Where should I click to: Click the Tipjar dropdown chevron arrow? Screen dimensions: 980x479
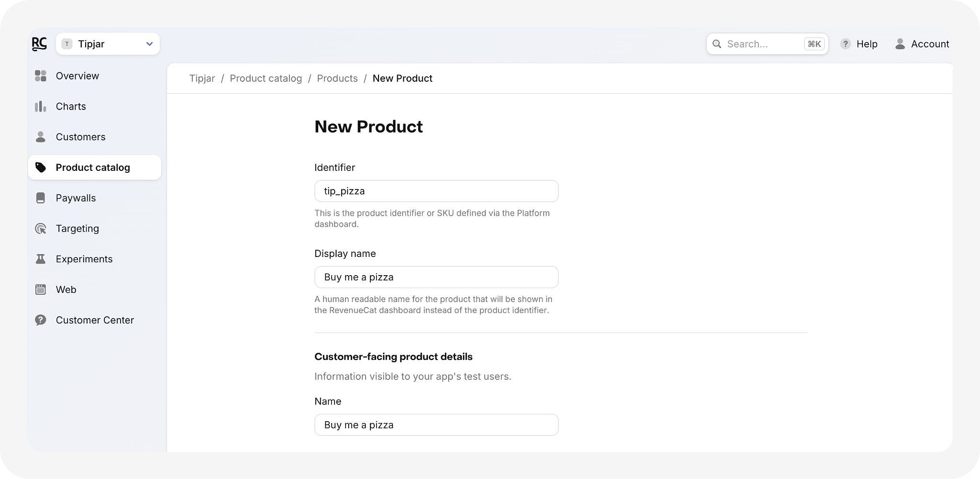point(149,44)
